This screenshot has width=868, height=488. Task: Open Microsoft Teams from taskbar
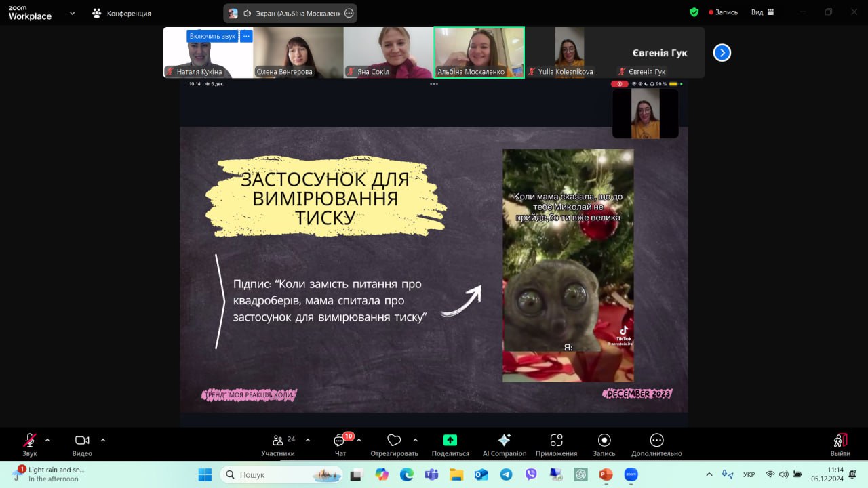(x=431, y=474)
